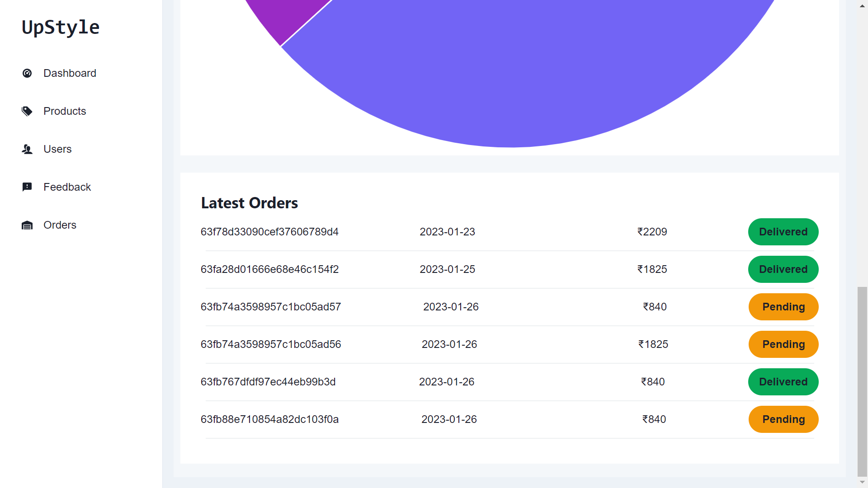
Task: Open the Users icon in the sidebar
Action: [27, 149]
